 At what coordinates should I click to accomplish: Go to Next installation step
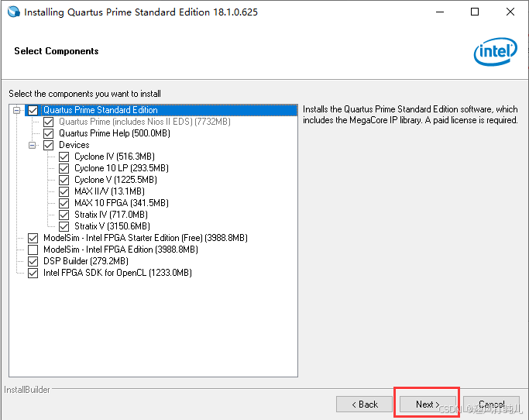(428, 405)
